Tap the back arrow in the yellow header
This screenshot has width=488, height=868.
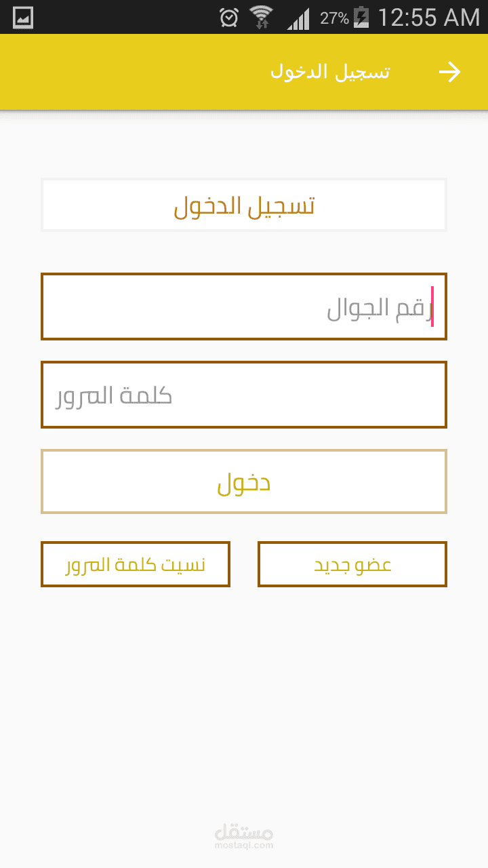(x=450, y=72)
